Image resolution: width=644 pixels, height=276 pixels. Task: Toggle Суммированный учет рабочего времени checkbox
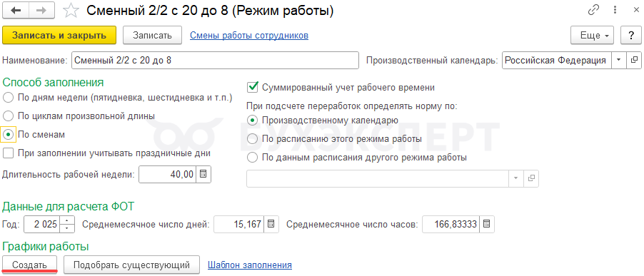[252, 87]
